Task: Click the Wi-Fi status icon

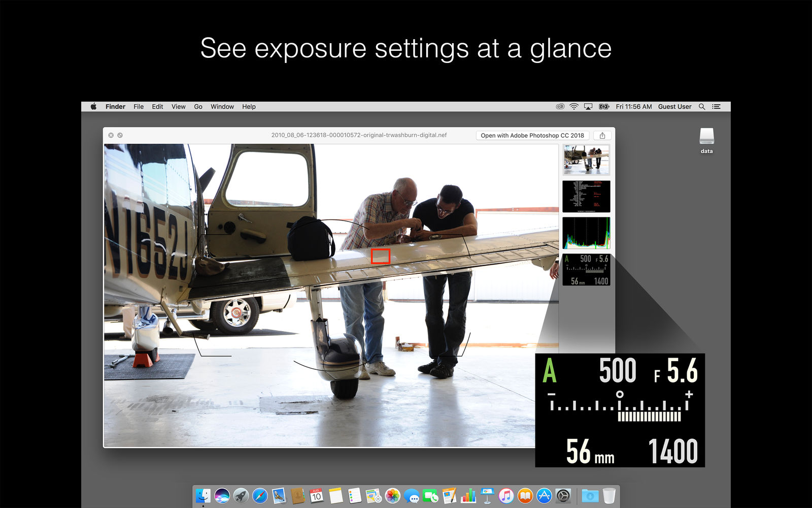Action: [574, 107]
